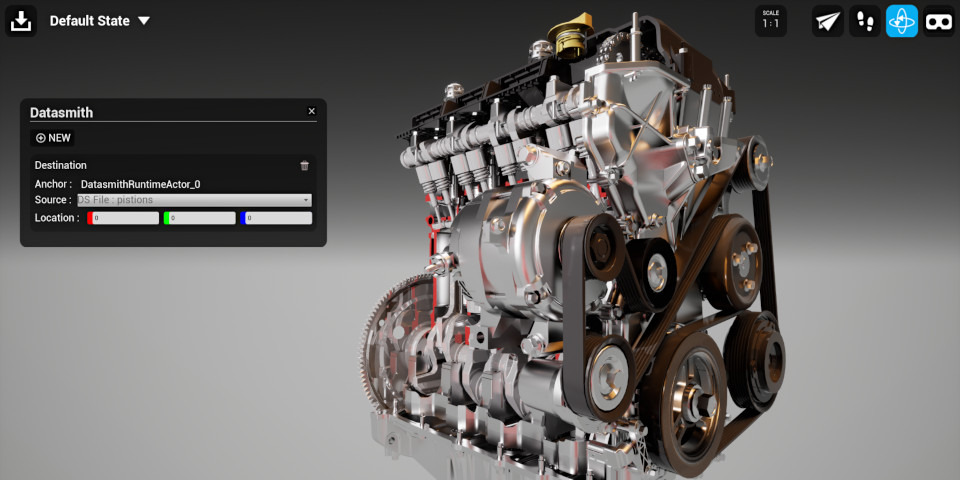Click the blue-marked Location Z field

[x=278, y=218]
